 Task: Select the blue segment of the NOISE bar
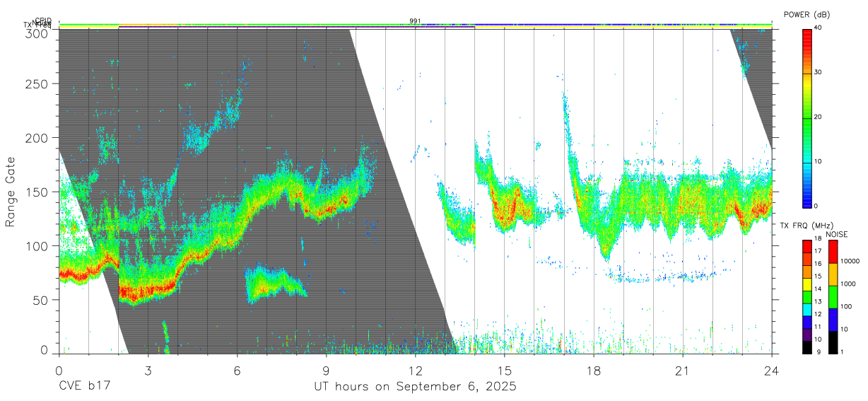833,320
